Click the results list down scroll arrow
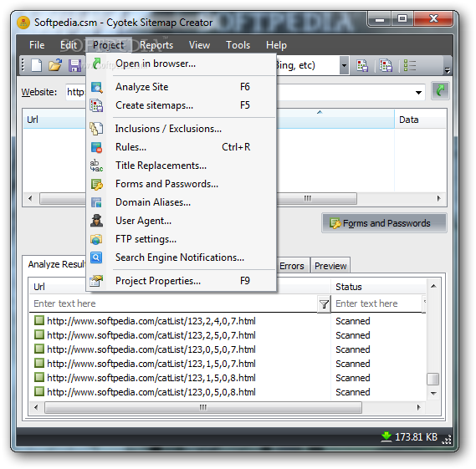The height and width of the screenshot is (469, 476). tap(433, 394)
